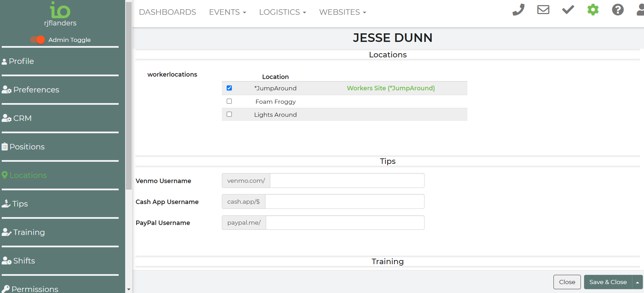Click the sidebar vertical scrollbar thumb

point(129,96)
